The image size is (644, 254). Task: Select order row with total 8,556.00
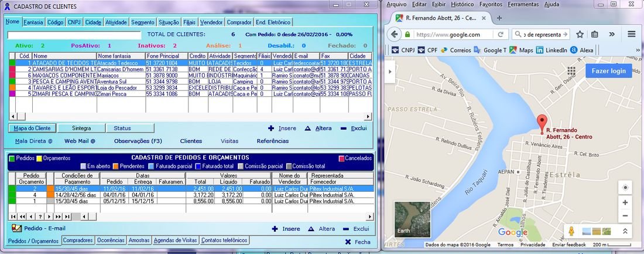coord(191,201)
